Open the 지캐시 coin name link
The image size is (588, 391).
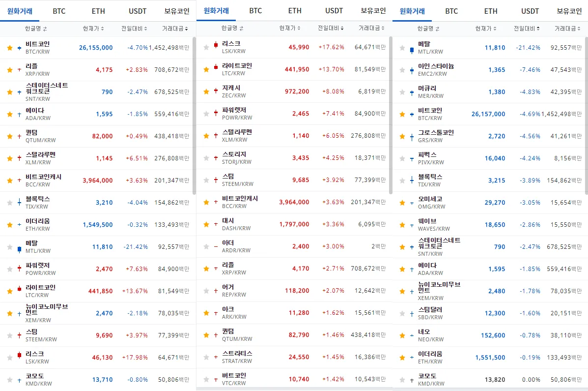(x=231, y=88)
